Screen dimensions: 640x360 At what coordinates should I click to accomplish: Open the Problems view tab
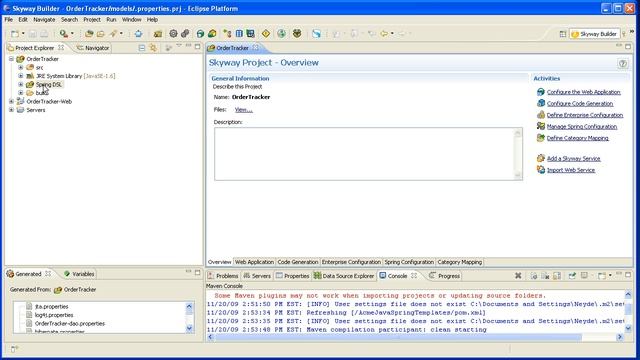[x=222, y=276]
